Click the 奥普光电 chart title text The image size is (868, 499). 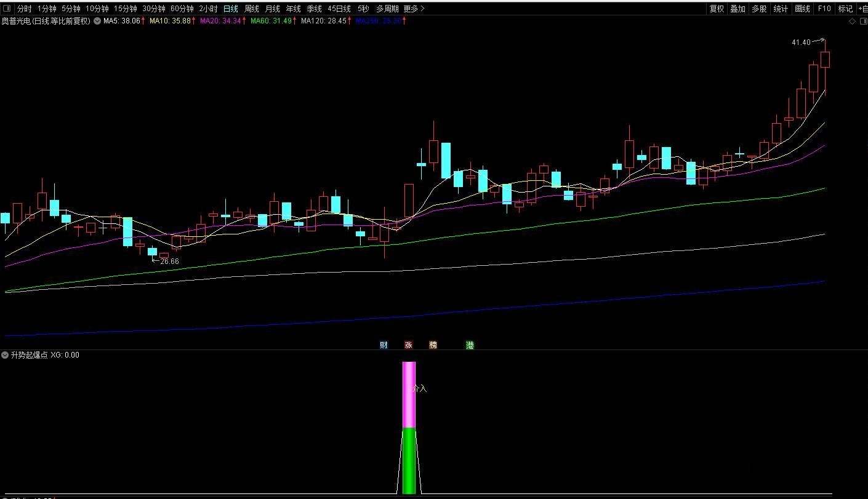(x=46, y=21)
